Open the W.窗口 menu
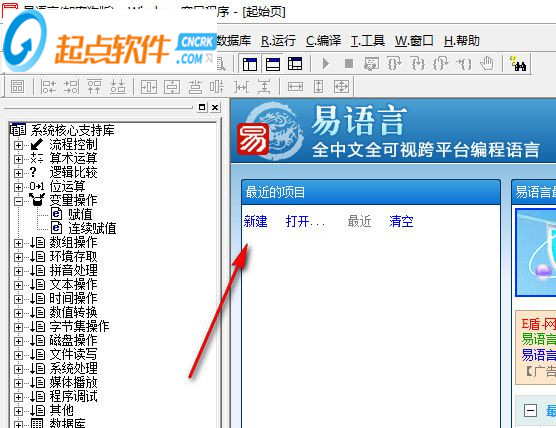Image resolution: width=556 pixels, height=428 pixels. tap(414, 41)
